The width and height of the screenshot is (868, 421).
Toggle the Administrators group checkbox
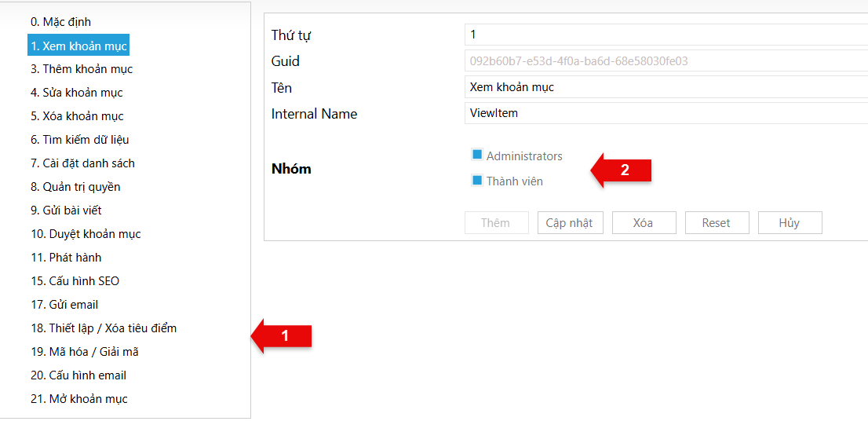coord(477,155)
